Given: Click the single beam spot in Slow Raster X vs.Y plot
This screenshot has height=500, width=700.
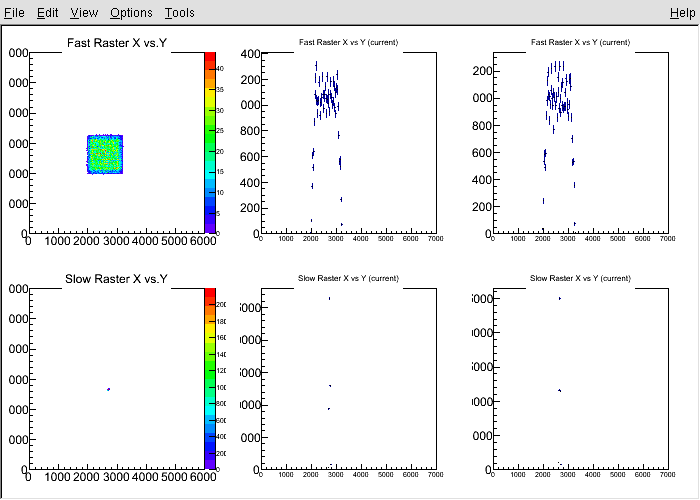Looking at the screenshot, I should click(x=108, y=389).
